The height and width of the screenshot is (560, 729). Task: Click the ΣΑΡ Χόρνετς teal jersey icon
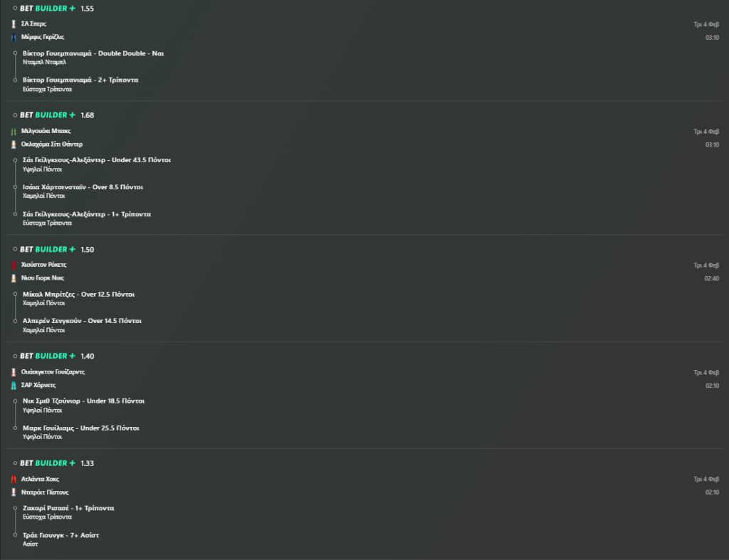14,385
